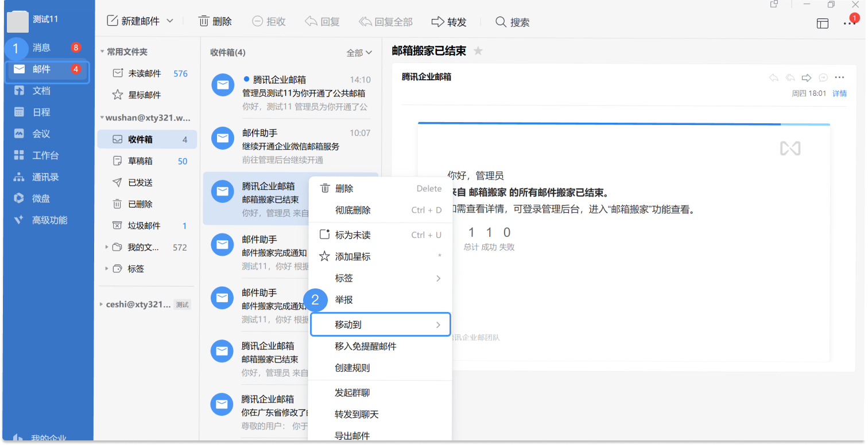This screenshot has width=868, height=445.
Task: Expand the 新建邮件 dropdown arrow
Action: 170,21
